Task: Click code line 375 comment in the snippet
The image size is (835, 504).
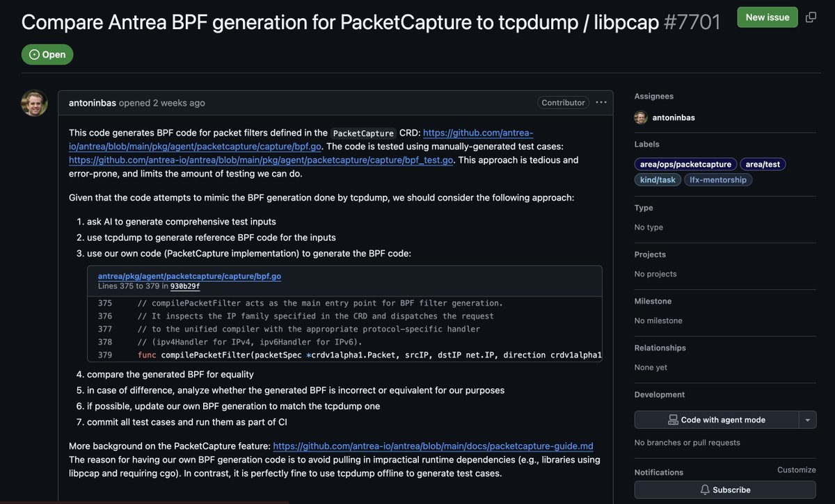Action: coord(344,303)
